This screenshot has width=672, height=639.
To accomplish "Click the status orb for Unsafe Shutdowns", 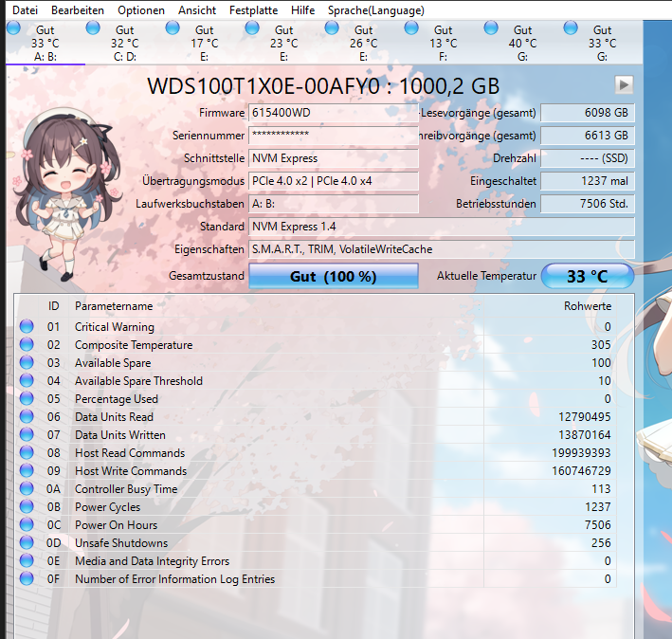I will click(27, 542).
